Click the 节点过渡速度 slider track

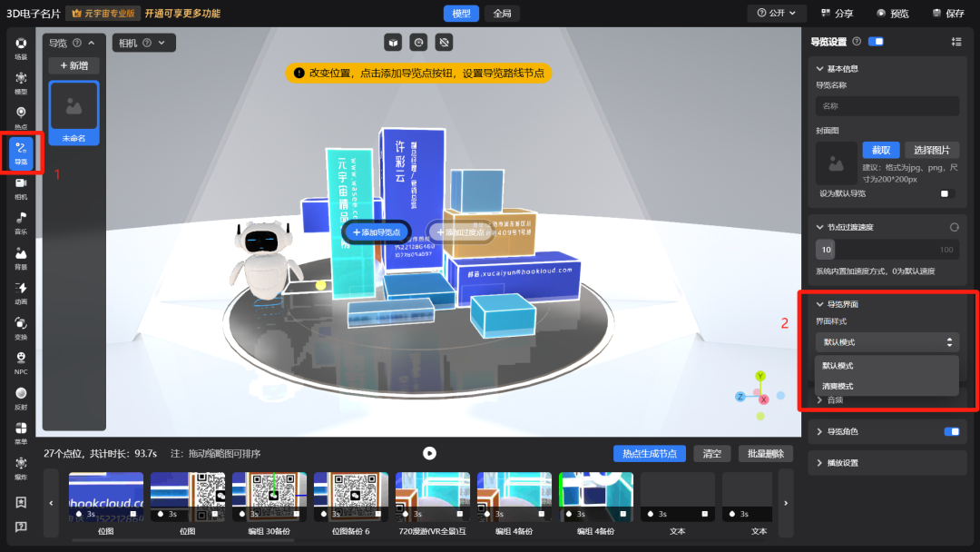pyautogui.click(x=887, y=250)
